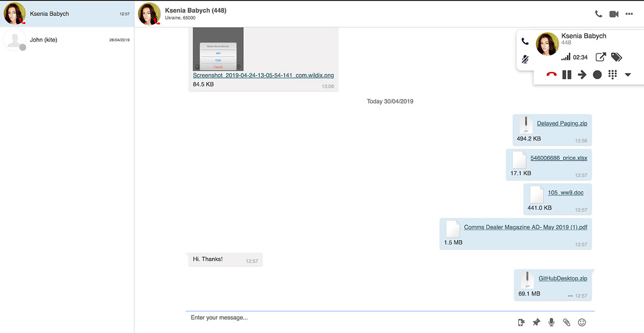Open the more options ellipsis menu
Viewport: 644px width, 333px height.
click(630, 14)
